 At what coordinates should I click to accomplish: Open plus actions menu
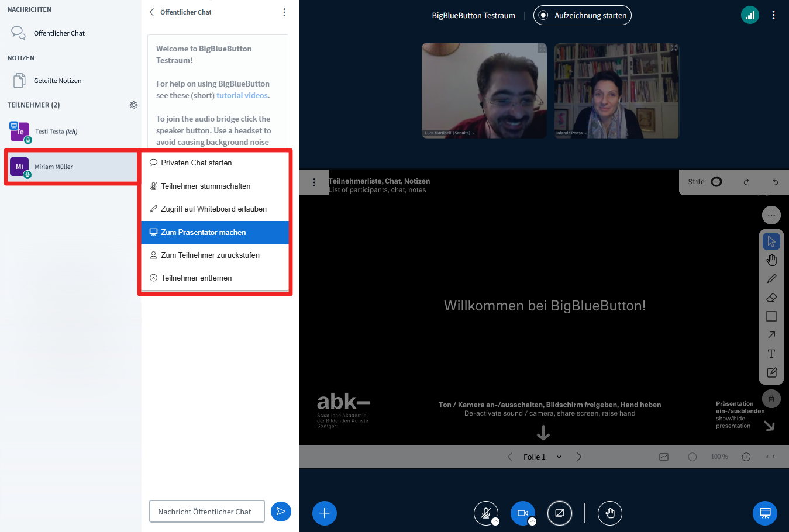[x=325, y=513]
